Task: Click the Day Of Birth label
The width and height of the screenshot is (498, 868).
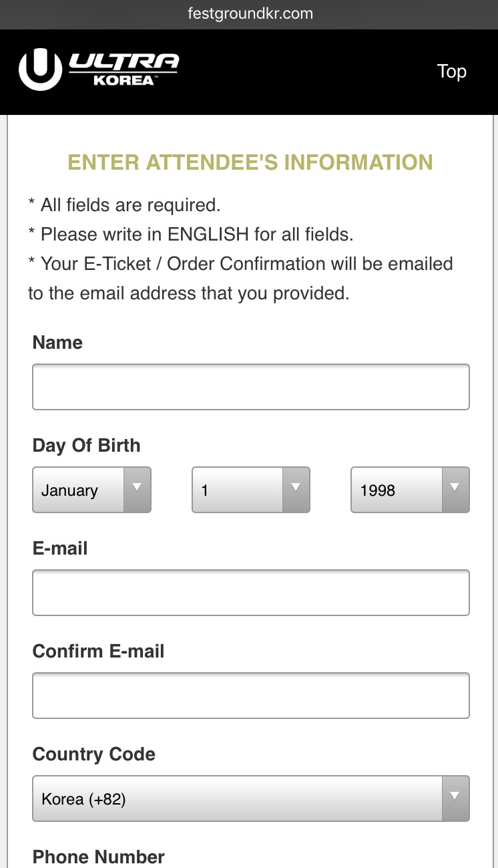Action: click(87, 446)
